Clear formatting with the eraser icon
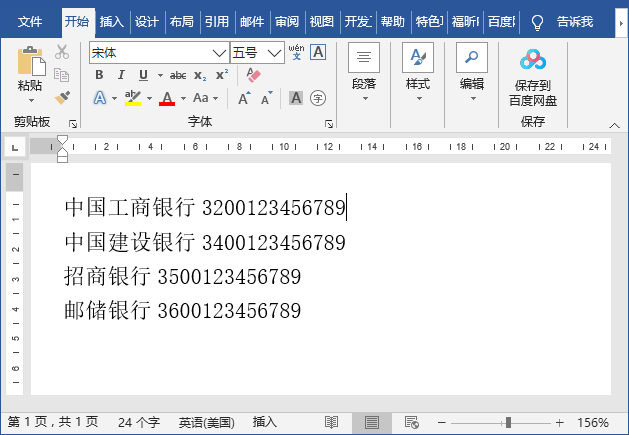 coord(253,75)
